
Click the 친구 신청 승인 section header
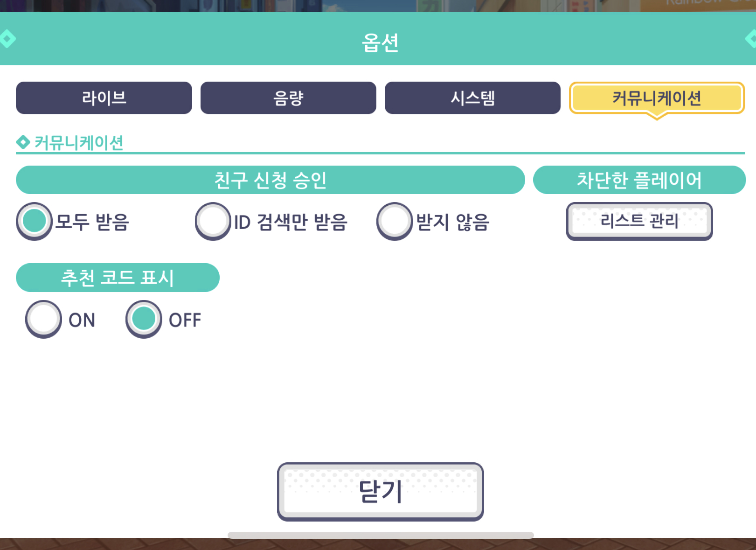(x=270, y=180)
